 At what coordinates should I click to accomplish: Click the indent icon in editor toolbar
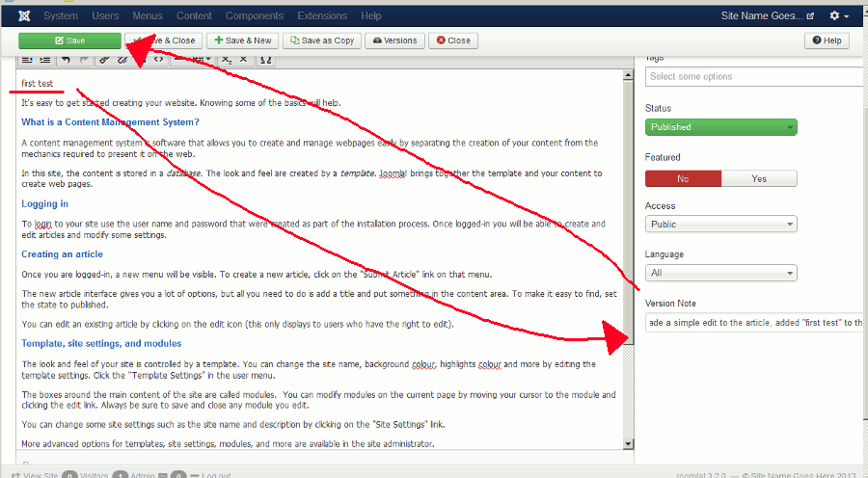click(x=45, y=60)
